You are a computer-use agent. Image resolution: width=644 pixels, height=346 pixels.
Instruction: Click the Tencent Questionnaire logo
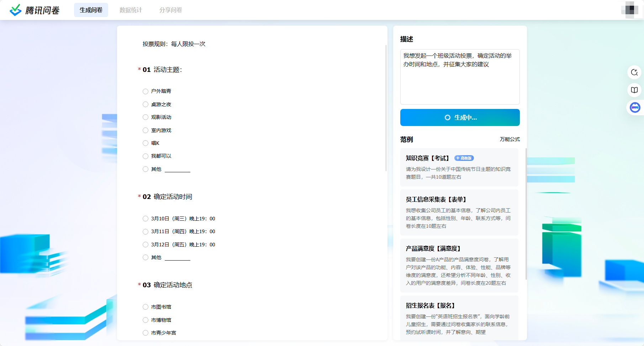tap(35, 10)
